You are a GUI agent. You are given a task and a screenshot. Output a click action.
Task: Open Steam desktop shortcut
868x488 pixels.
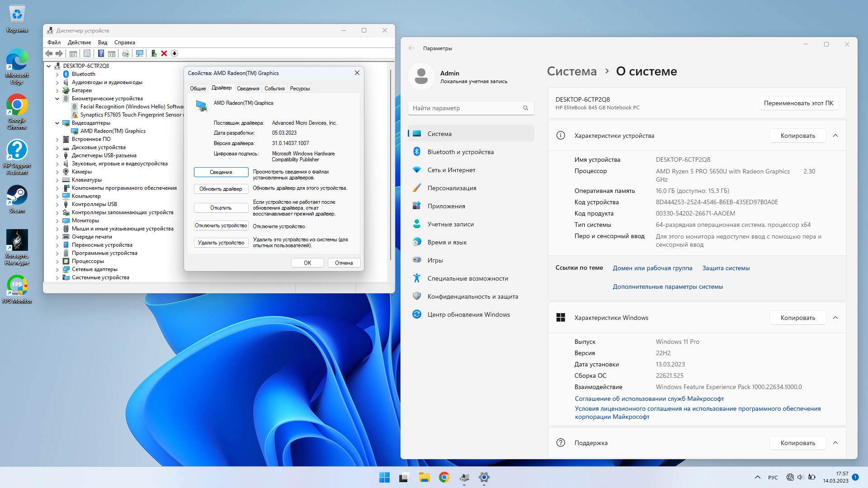tap(17, 199)
